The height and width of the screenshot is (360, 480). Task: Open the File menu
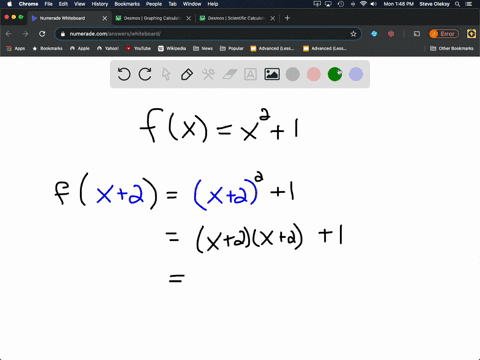coord(49,4)
